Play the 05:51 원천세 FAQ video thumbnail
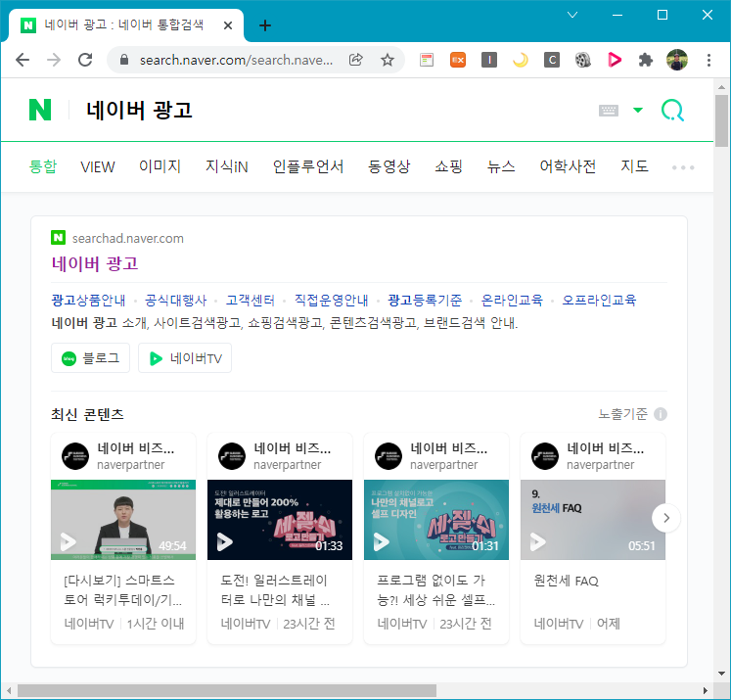Image resolution: width=731 pixels, height=700 pixels. tap(593, 520)
